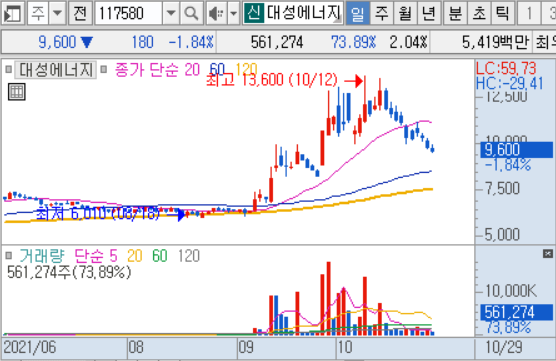Click the change percent -1.84% in the quote bar
This screenshot has height=361, width=556.
coord(191,42)
